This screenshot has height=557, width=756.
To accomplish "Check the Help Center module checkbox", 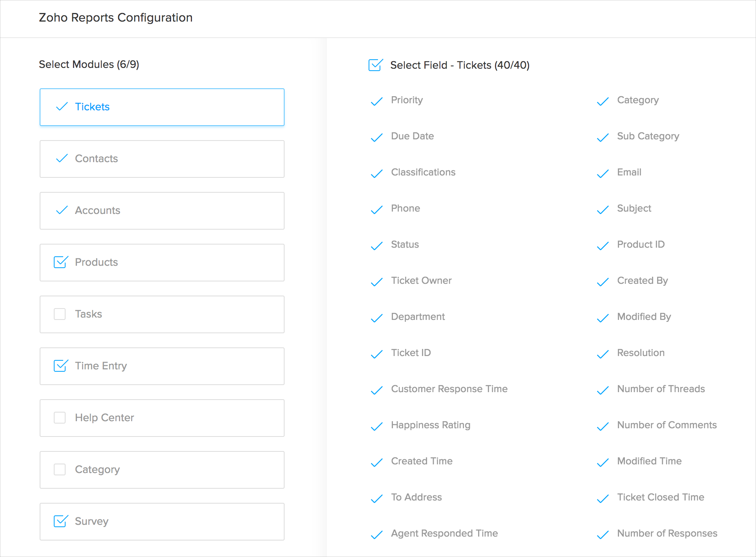I will pos(60,418).
